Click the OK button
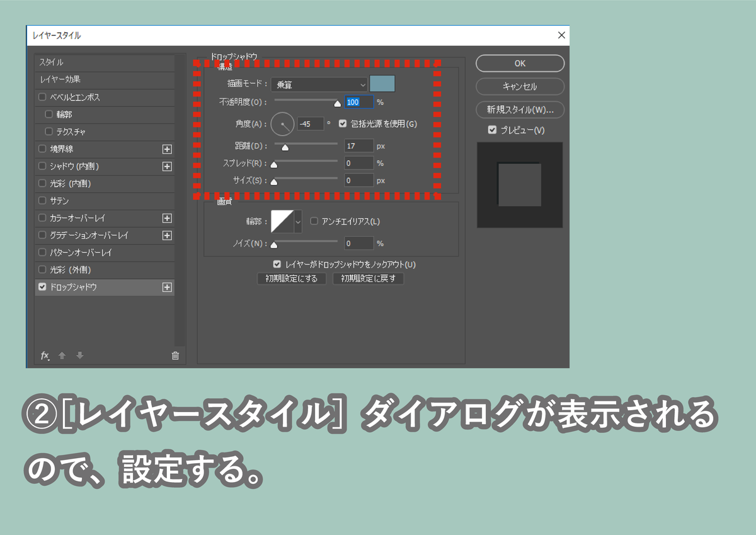The width and height of the screenshot is (756, 535). tap(520, 63)
